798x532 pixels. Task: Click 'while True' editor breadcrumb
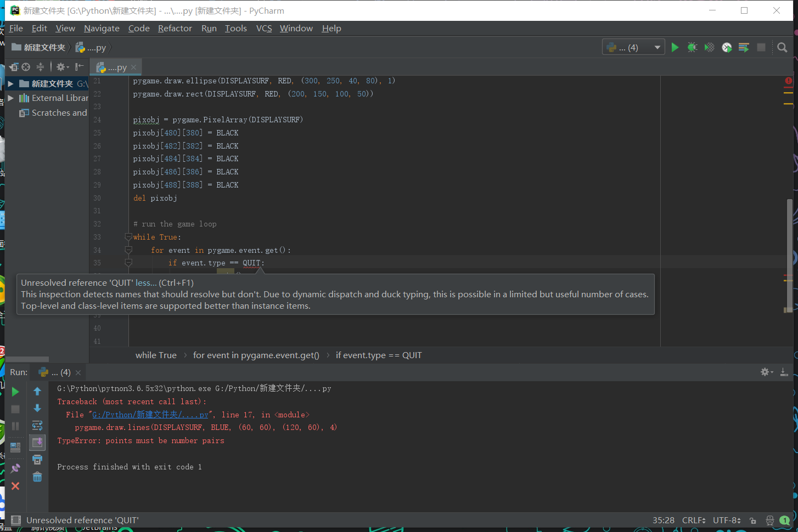156,355
